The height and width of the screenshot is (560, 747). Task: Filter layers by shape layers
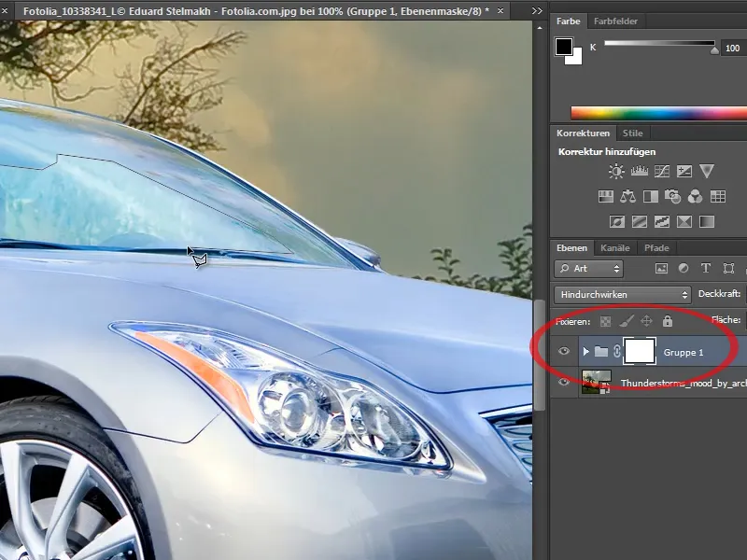[728, 269]
